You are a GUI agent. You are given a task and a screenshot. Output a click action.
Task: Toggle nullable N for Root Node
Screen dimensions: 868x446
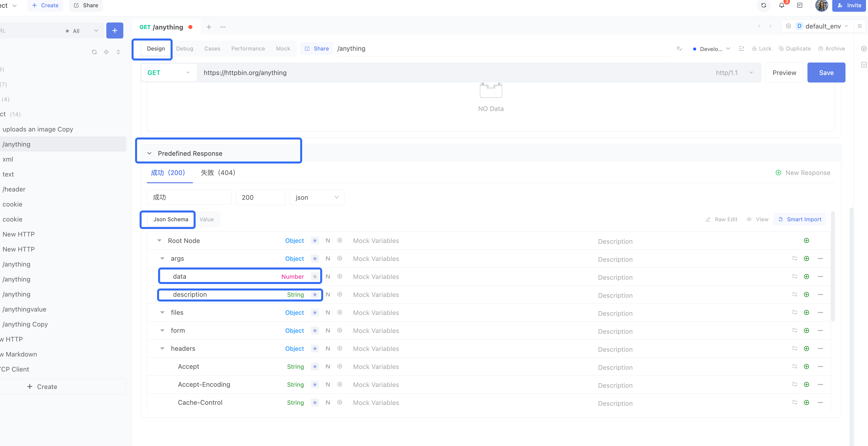click(x=327, y=240)
